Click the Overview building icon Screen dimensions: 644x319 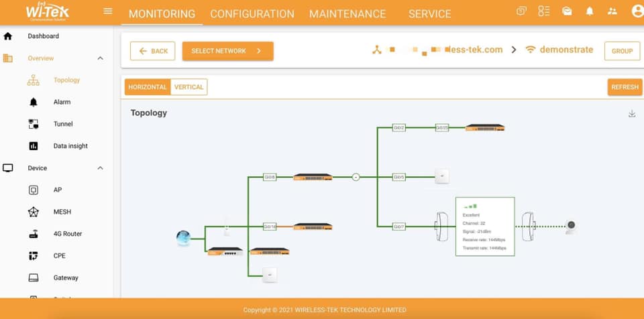(7, 58)
